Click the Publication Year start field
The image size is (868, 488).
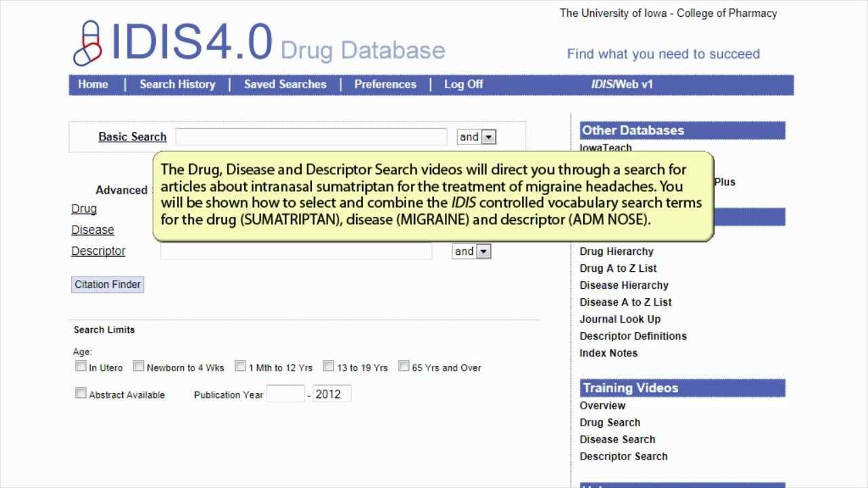click(x=285, y=394)
